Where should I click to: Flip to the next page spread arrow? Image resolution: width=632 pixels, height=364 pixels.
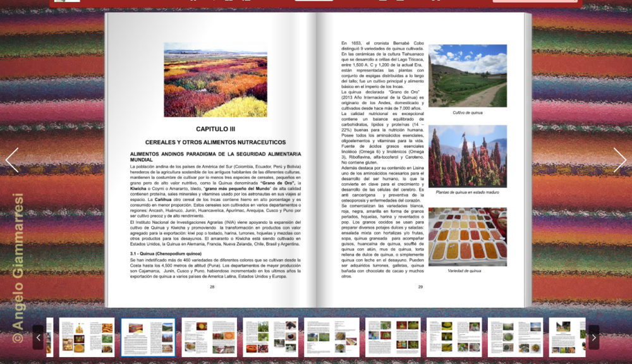point(619,160)
